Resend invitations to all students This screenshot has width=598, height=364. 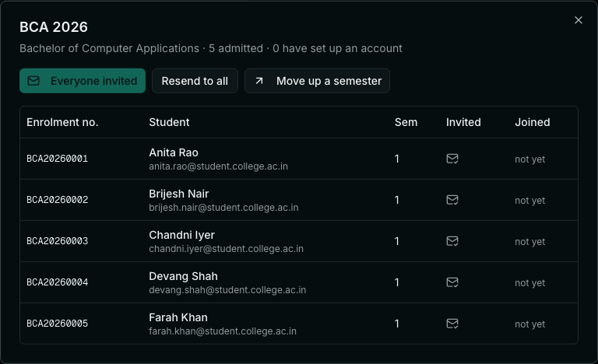pyautogui.click(x=195, y=81)
